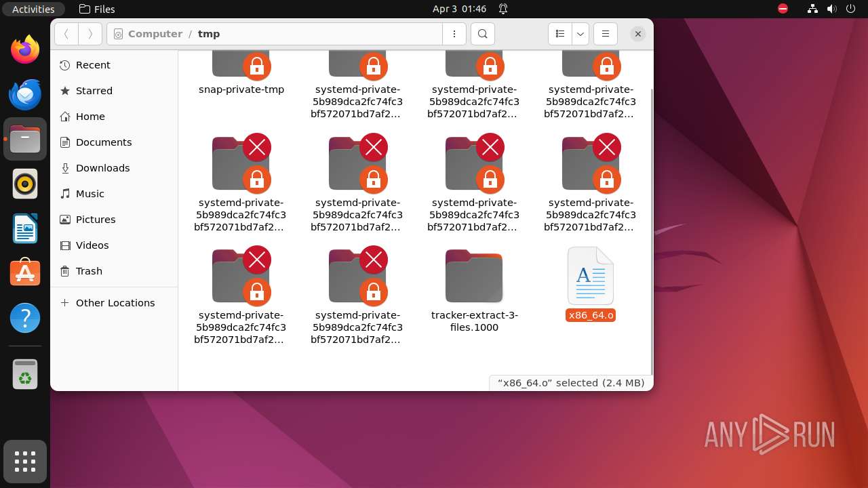
Task: Click the network icon in top bar
Action: pos(812,9)
